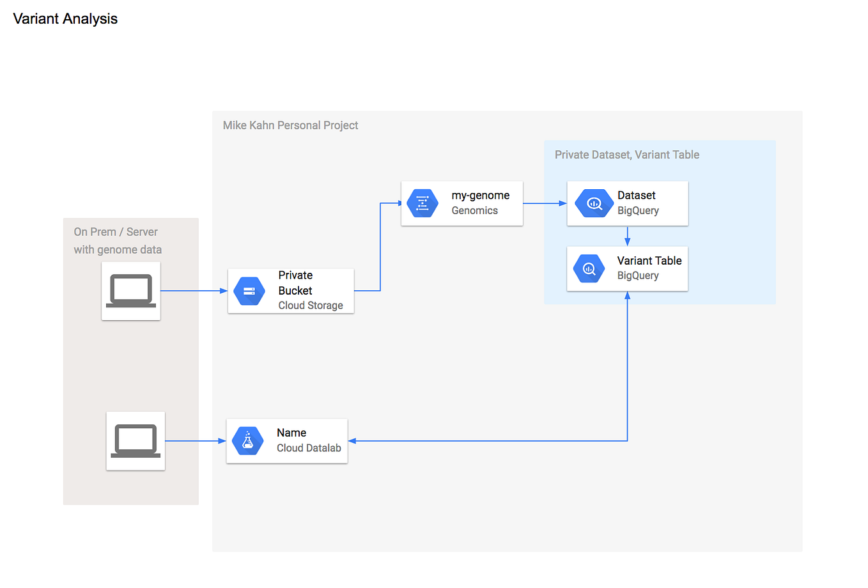The width and height of the screenshot is (868, 588).
Task: Click the Mike Kahn Personal Project label
Action: 290,125
